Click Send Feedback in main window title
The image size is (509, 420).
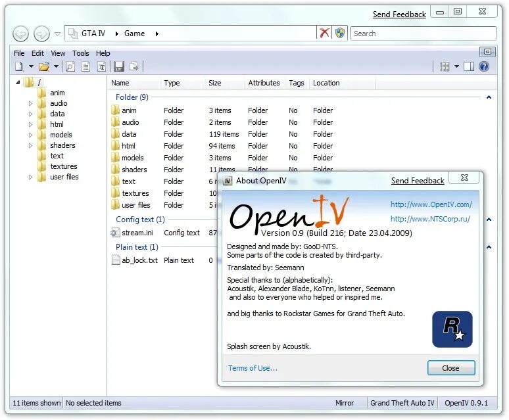coord(399,14)
